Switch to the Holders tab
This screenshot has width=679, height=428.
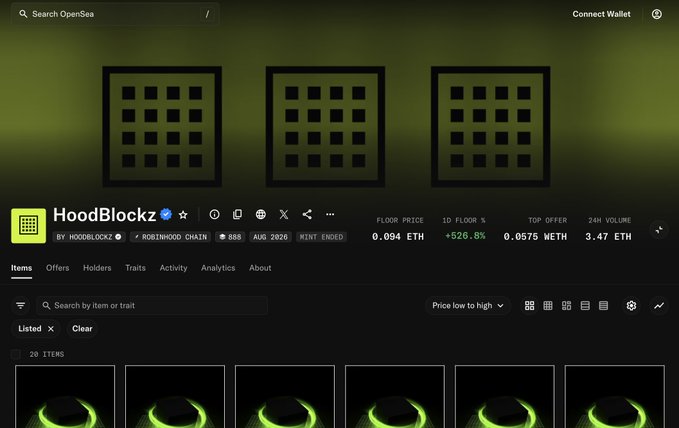click(97, 268)
